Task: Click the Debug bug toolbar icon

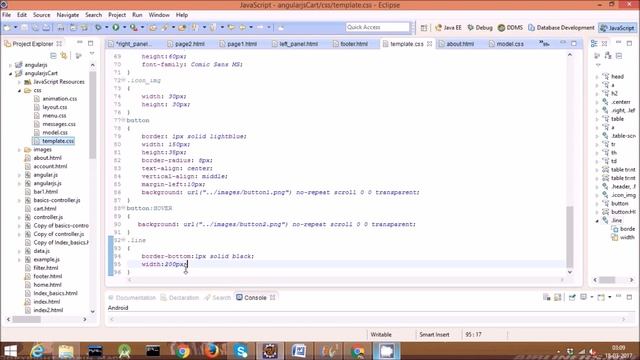Action: pyautogui.click(x=98, y=28)
